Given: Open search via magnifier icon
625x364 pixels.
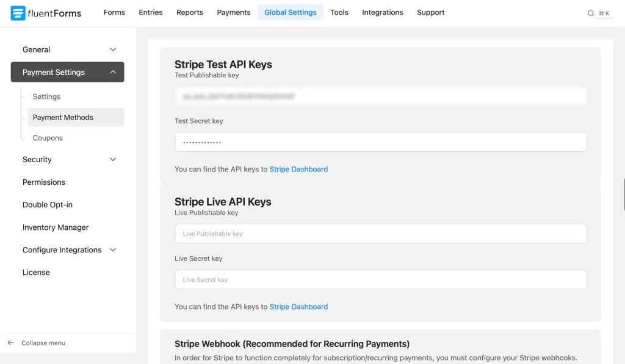Looking at the screenshot, I should click(x=590, y=13).
